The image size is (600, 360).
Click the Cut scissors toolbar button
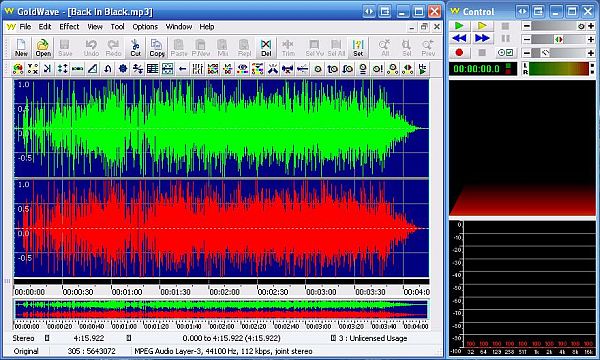[x=135, y=48]
